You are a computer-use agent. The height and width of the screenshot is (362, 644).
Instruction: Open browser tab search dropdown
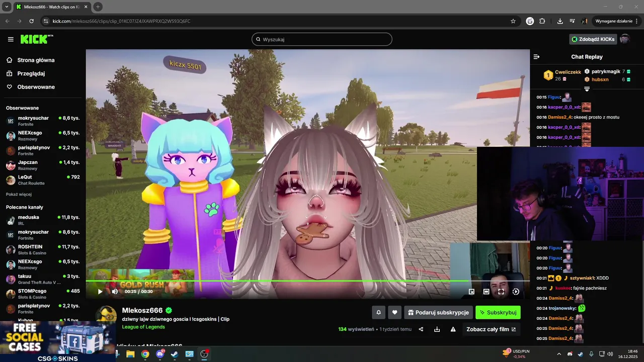pyautogui.click(x=7, y=7)
